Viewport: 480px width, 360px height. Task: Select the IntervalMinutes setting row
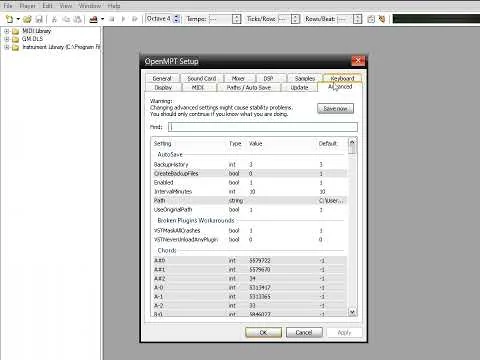point(249,191)
